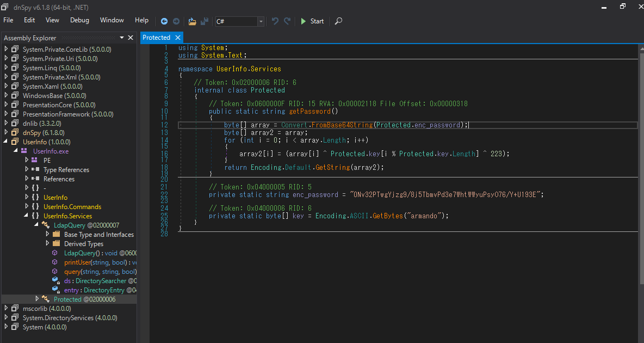The width and height of the screenshot is (644, 343).
Task: Undo with the curved left arrow
Action: tap(275, 21)
